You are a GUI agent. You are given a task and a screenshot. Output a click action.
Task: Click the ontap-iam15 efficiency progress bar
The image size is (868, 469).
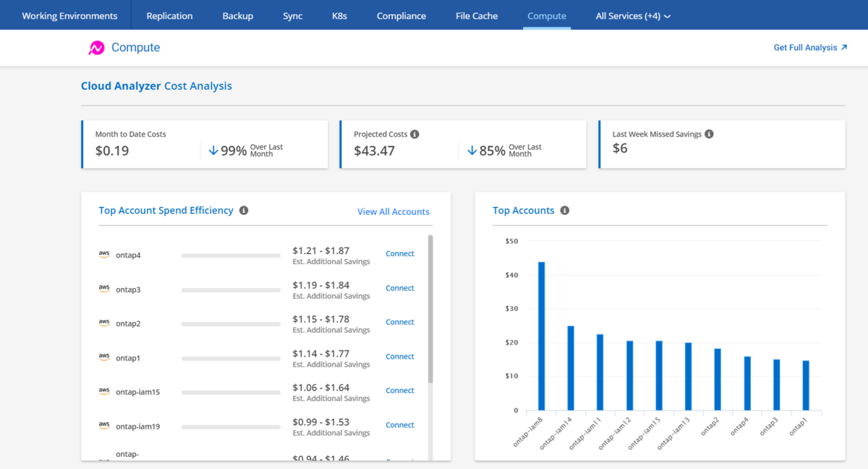231,393
